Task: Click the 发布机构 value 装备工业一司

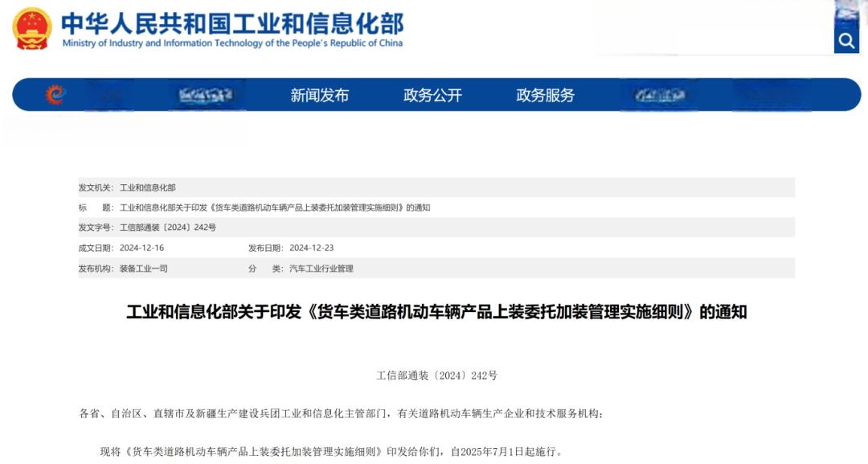Action: tap(143, 269)
